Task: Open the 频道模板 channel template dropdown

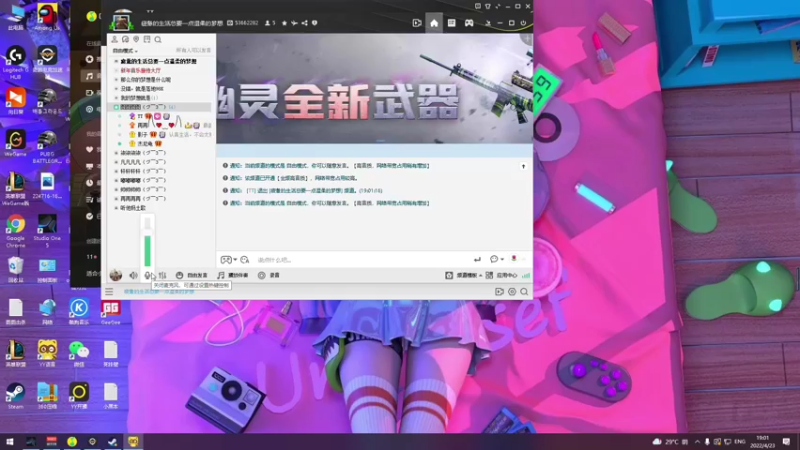Action: [463, 276]
